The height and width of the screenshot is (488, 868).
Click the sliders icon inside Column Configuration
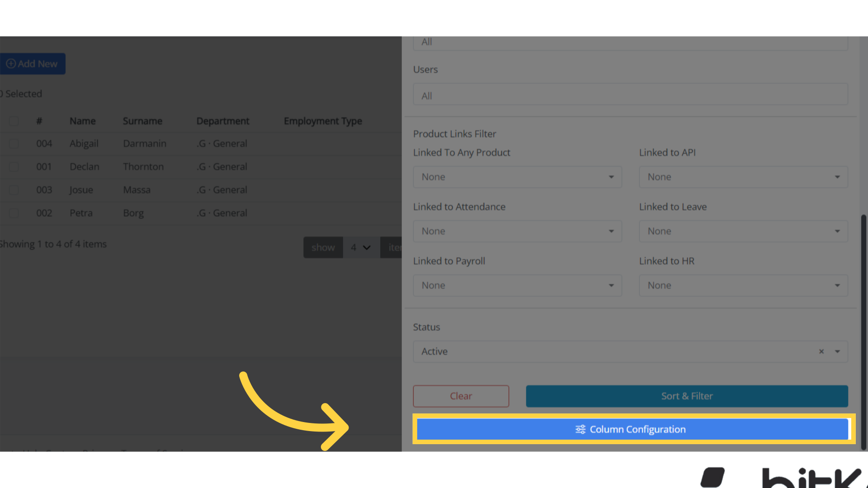click(580, 429)
